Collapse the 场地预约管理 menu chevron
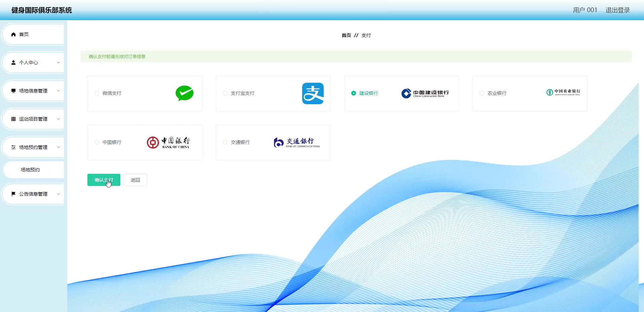The width and height of the screenshot is (644, 312). point(58,147)
